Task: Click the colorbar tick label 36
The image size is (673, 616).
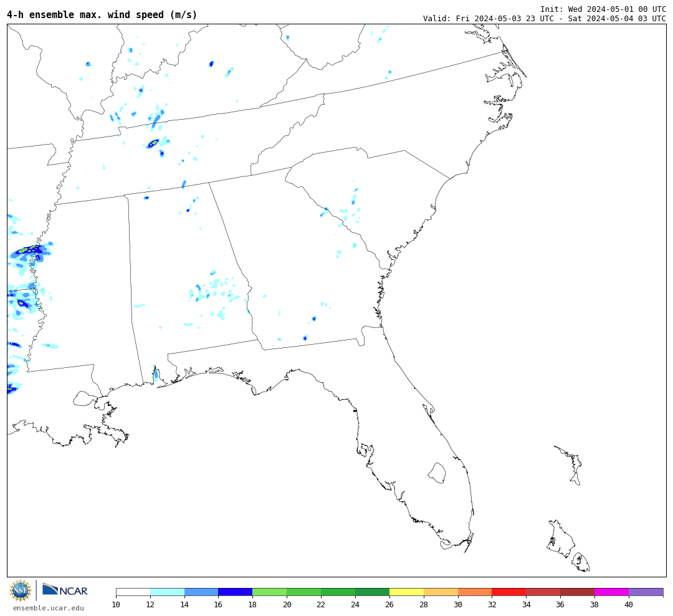Action: pyautogui.click(x=561, y=604)
